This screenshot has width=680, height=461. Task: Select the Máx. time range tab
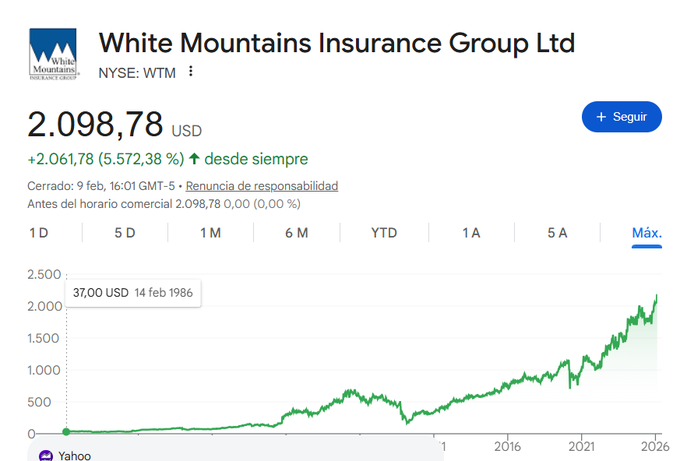(647, 233)
